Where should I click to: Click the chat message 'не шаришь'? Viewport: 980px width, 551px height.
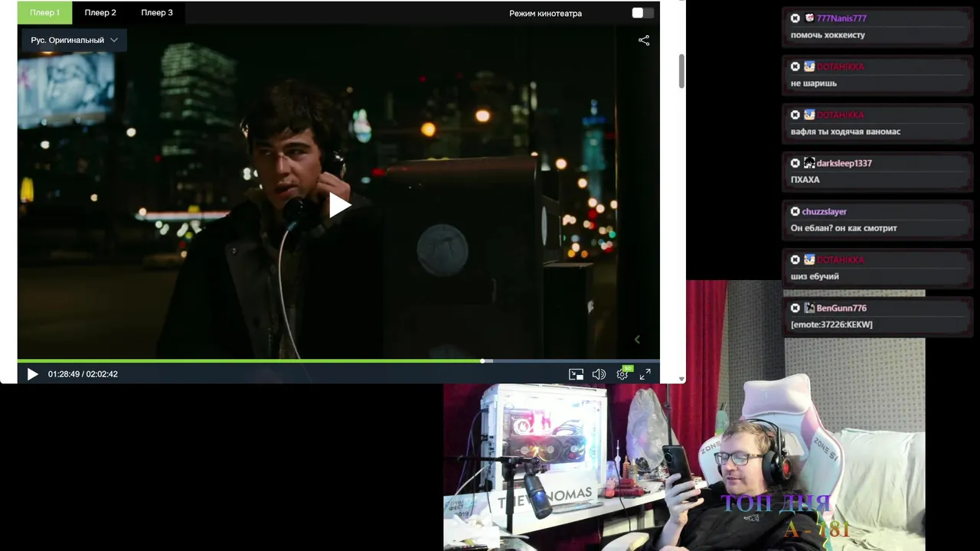[x=814, y=83]
